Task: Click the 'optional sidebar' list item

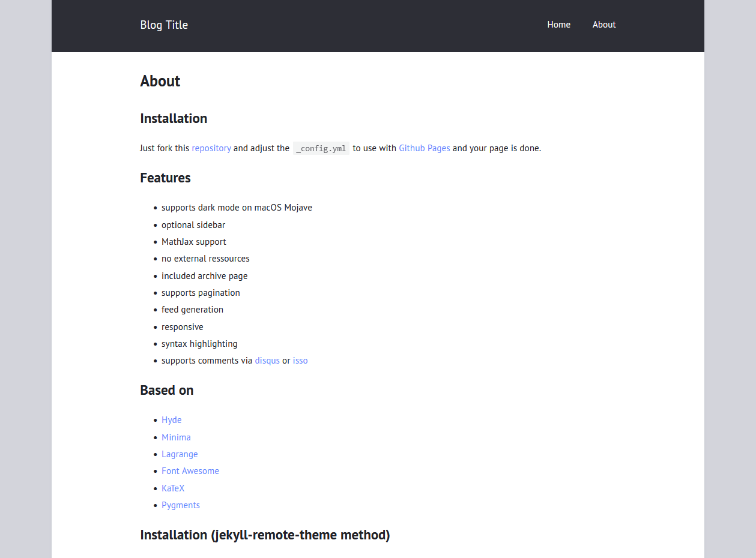Action: pos(193,225)
